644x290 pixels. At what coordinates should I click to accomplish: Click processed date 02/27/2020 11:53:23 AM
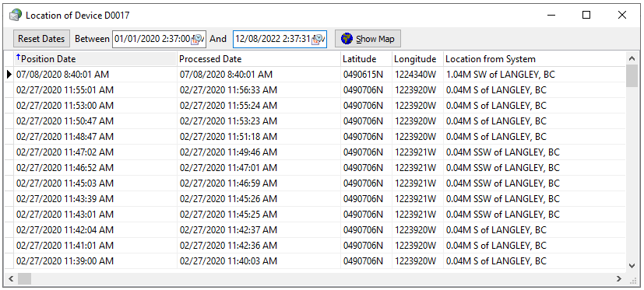click(259, 121)
